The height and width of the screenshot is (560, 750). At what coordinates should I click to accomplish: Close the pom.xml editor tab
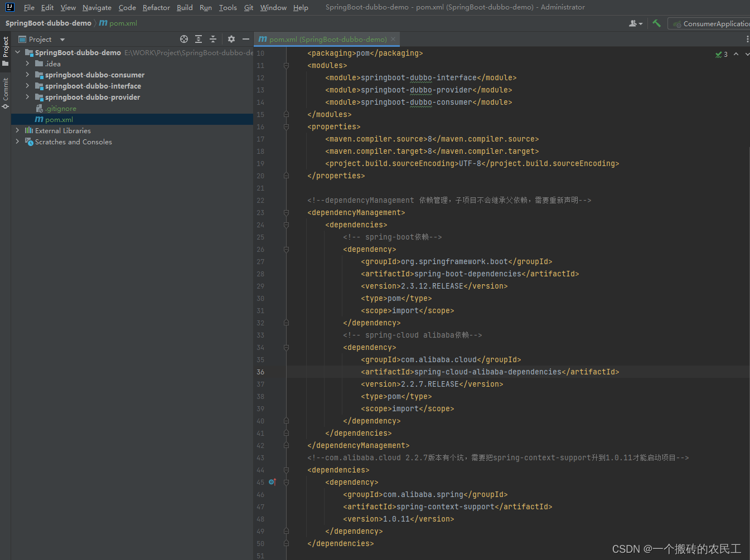[393, 39]
